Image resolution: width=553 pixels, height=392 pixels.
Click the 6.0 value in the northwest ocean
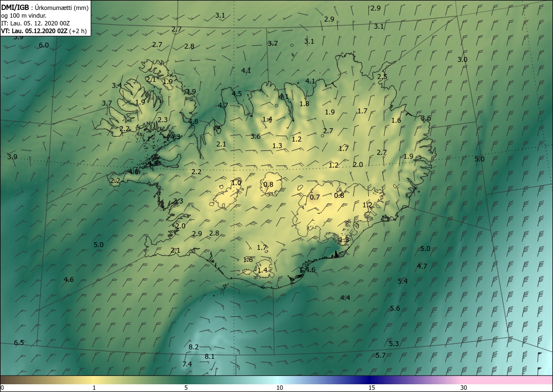point(44,45)
